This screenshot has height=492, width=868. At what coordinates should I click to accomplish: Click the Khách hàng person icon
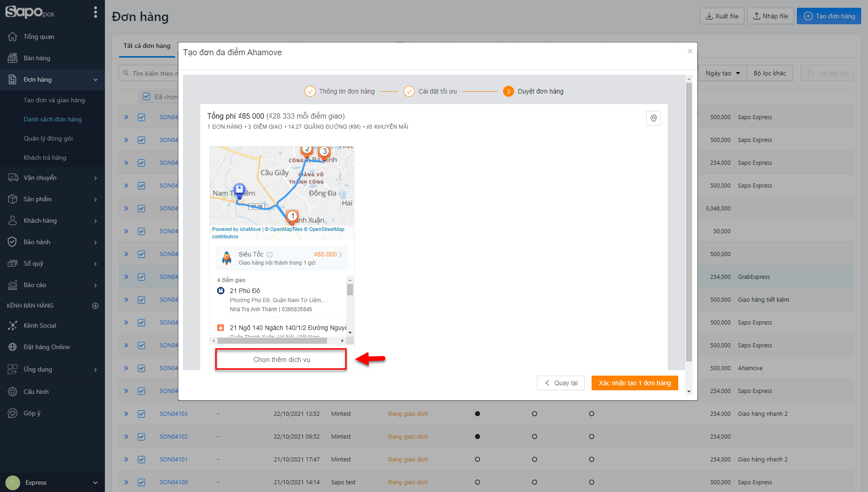coord(13,220)
